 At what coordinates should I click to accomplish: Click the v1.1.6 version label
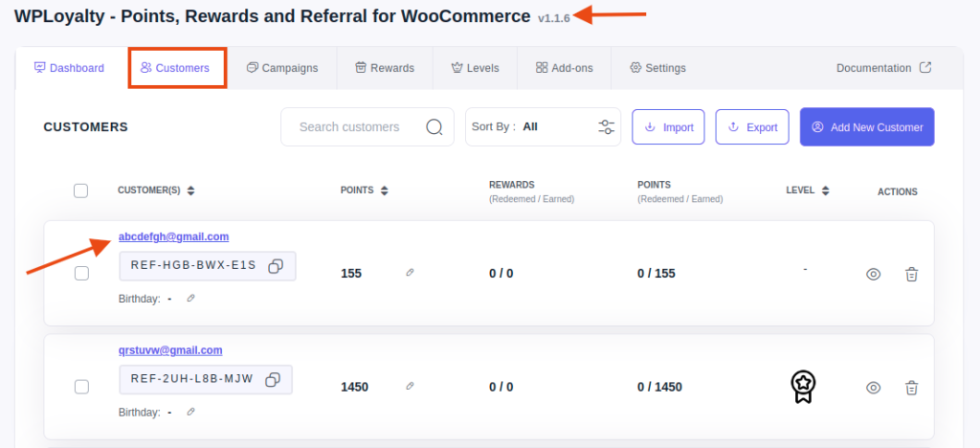click(x=554, y=18)
